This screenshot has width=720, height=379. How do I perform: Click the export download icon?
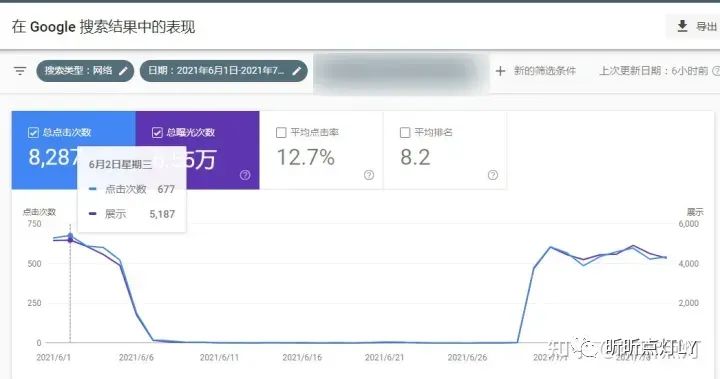tap(682, 26)
